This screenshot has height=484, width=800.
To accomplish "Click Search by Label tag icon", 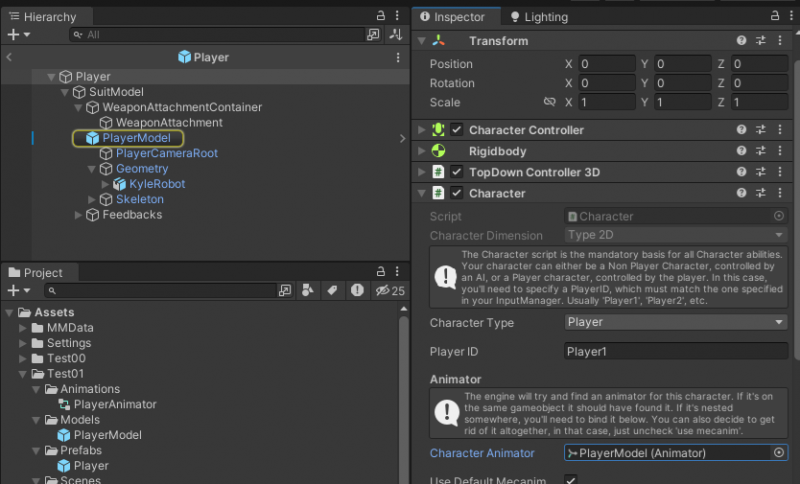I will [x=332, y=290].
